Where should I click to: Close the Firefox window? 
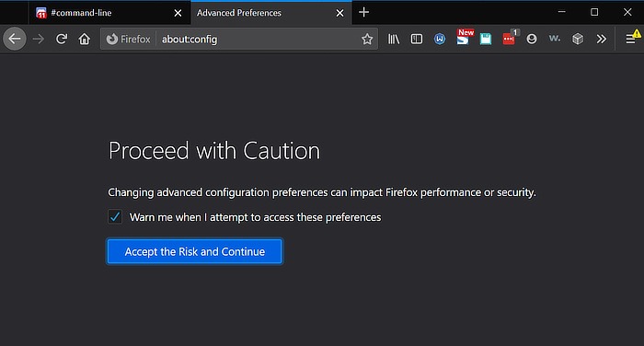tap(627, 12)
